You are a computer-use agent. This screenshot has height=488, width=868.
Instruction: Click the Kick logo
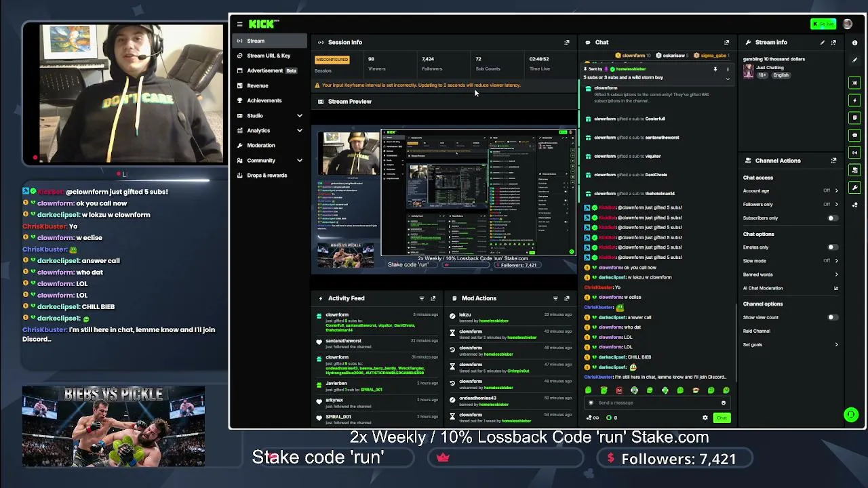(x=264, y=24)
